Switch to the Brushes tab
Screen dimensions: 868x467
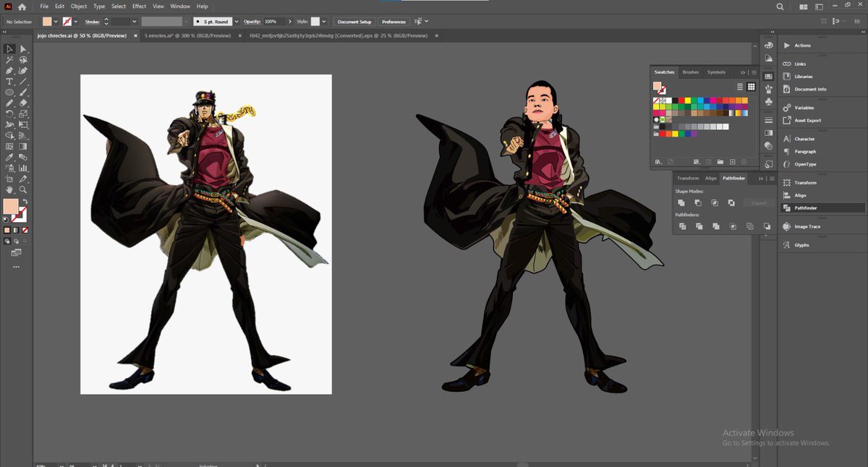point(691,72)
